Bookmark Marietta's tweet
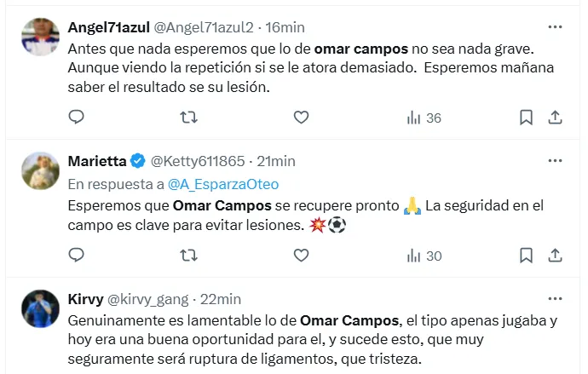The image size is (588, 374). pos(527,254)
